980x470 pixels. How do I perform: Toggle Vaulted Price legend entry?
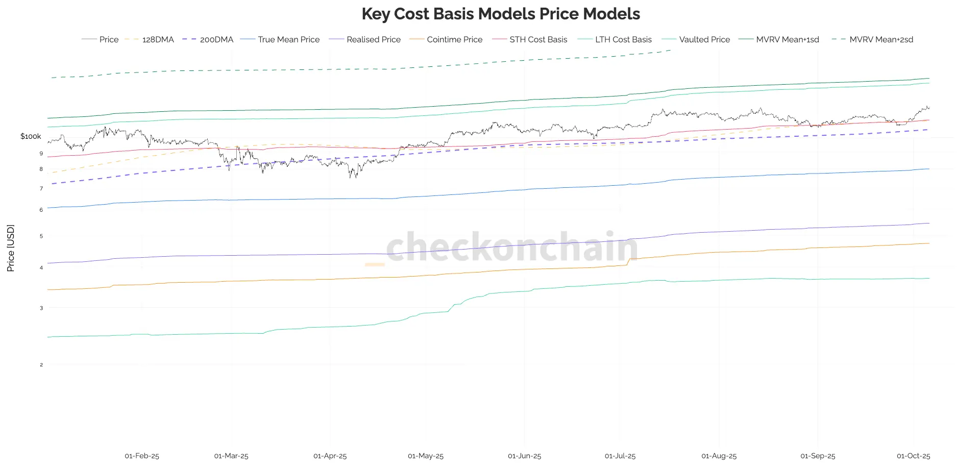pyautogui.click(x=704, y=39)
